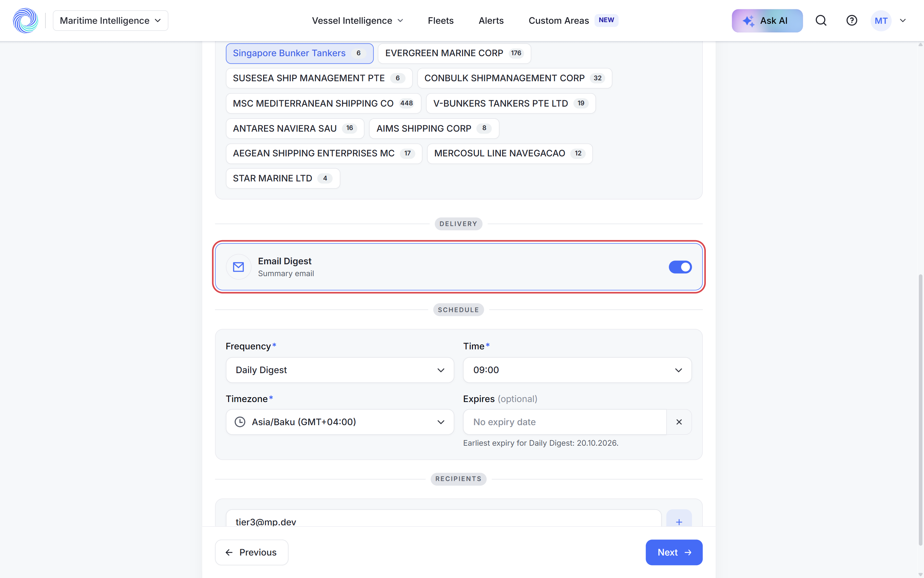
Task: Select the MERCOSUL LINE NAVEGACAO chip
Action: [x=509, y=153]
